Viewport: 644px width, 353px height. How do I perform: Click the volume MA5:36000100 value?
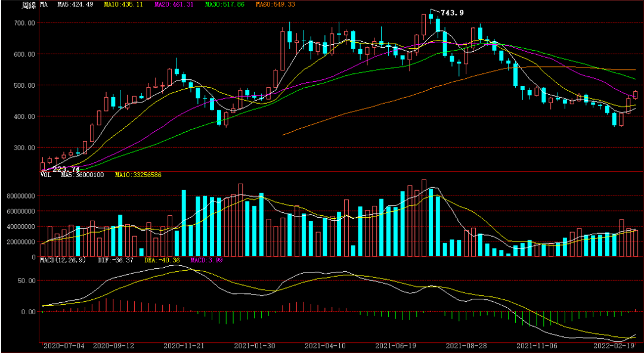(x=82, y=175)
